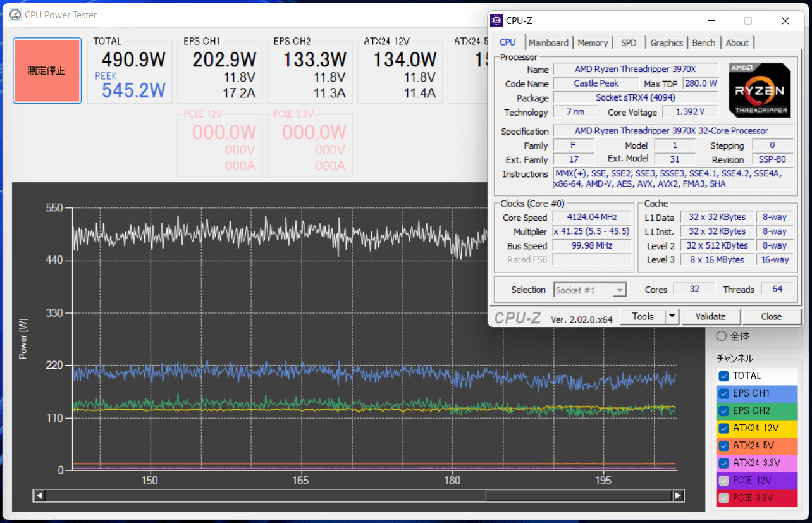Minimize the CPU-Z window

tap(711, 21)
